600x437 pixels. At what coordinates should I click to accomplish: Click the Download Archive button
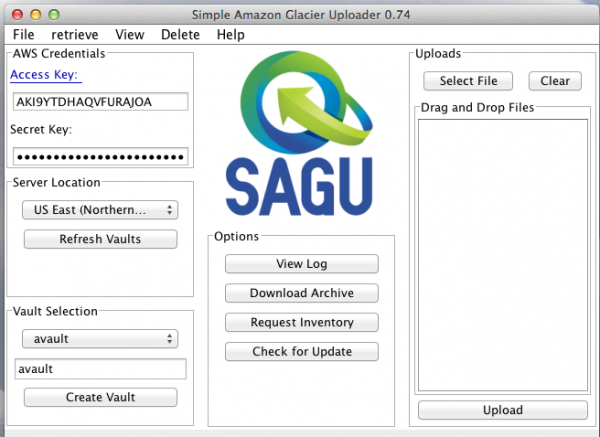point(302,293)
